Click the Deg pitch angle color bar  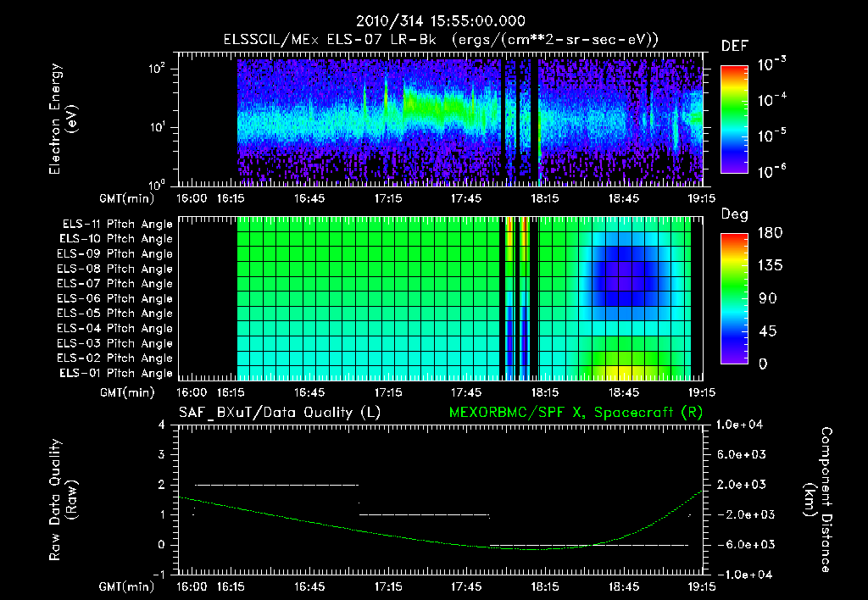(734, 298)
